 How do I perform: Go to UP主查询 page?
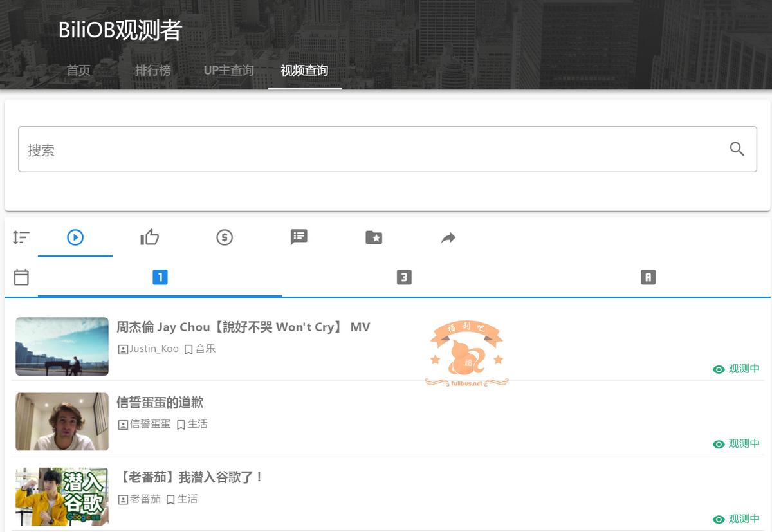[x=229, y=71]
